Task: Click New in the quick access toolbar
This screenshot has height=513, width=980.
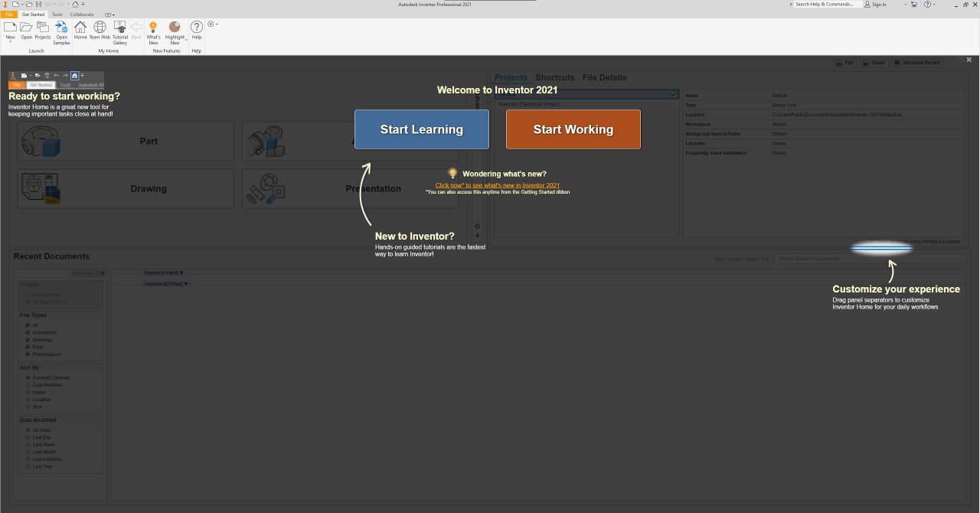Action: [x=15, y=4]
